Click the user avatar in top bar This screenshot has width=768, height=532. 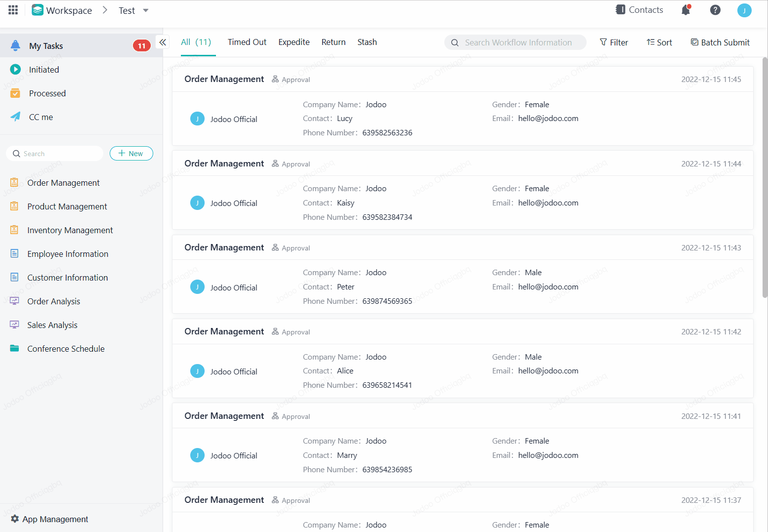[744, 10]
